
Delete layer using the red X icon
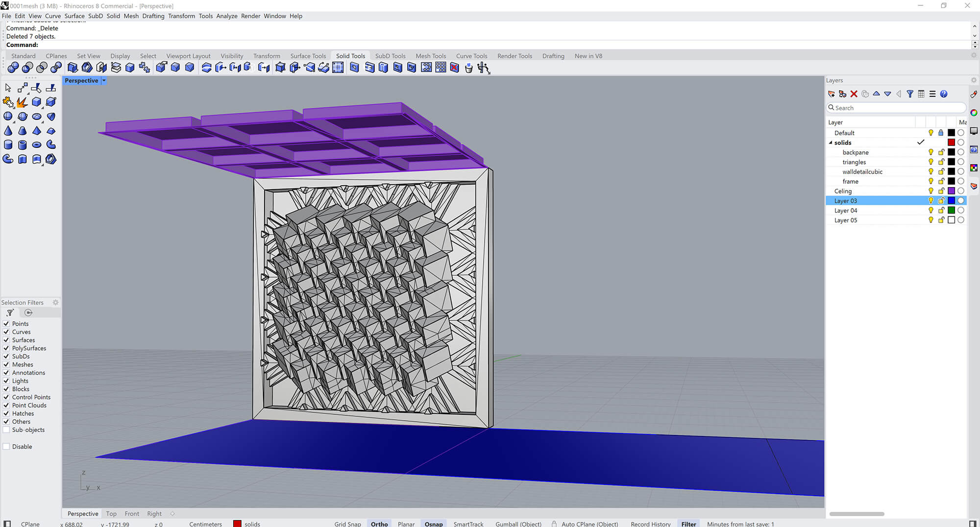pyautogui.click(x=854, y=94)
